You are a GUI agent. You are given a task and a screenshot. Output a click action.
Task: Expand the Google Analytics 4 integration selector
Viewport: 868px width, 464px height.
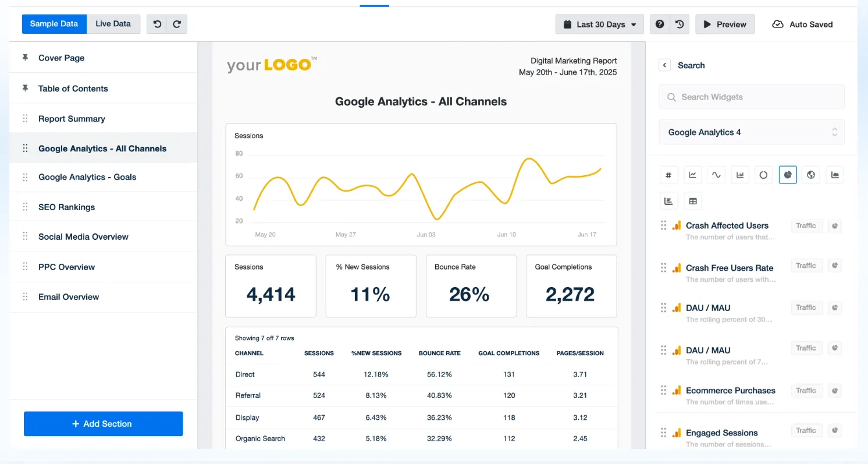752,132
